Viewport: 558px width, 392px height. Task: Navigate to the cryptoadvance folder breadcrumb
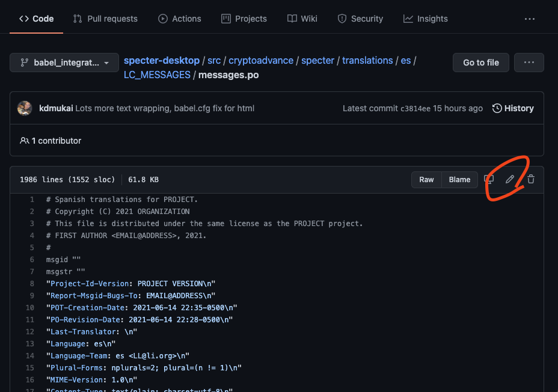(261, 61)
